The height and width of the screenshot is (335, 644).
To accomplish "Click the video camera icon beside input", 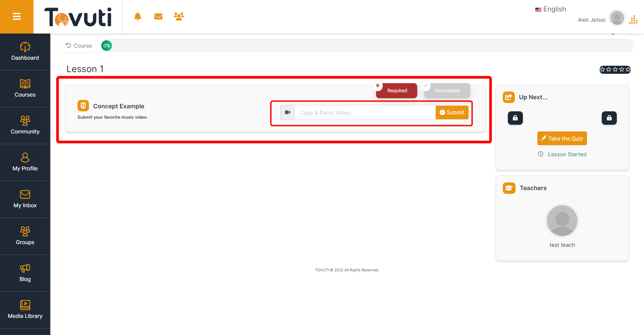I will click(x=287, y=112).
